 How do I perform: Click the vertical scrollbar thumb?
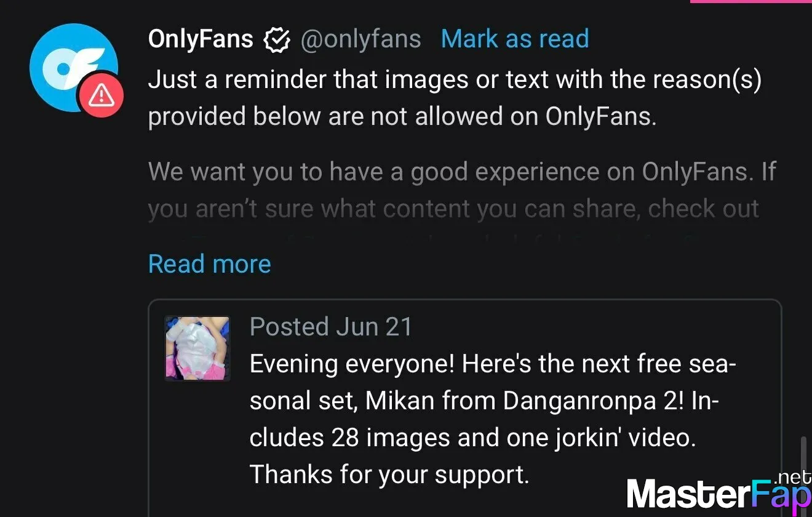point(803,463)
